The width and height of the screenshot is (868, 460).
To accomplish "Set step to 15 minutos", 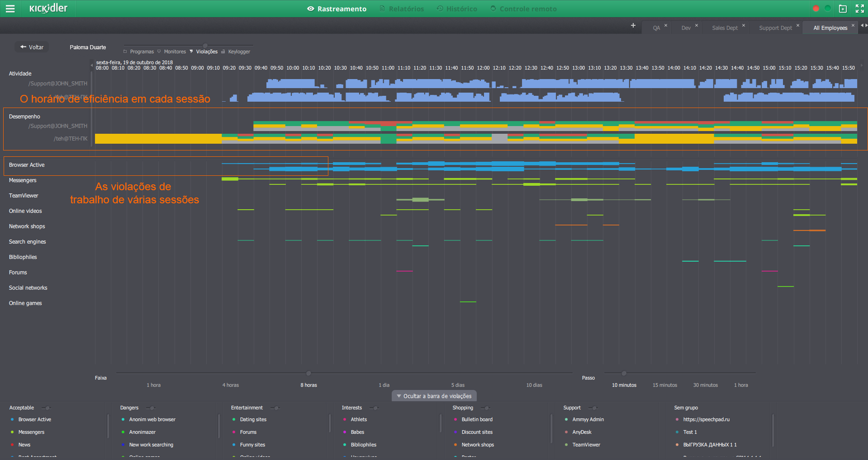I will pos(665,385).
